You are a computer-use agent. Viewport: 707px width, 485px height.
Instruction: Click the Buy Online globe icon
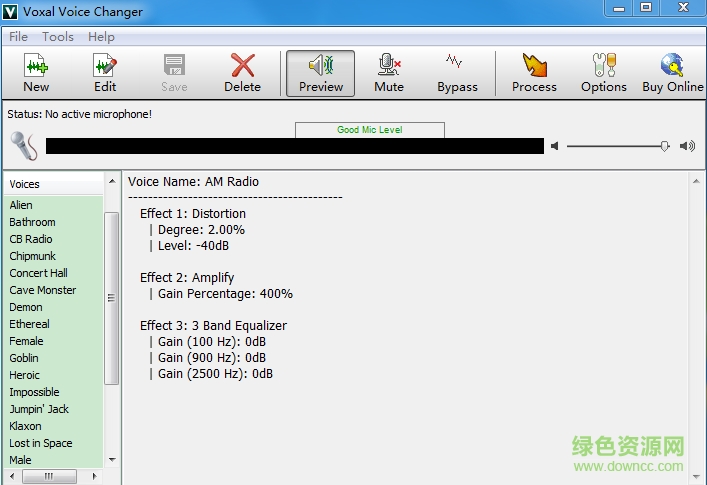[x=673, y=73]
